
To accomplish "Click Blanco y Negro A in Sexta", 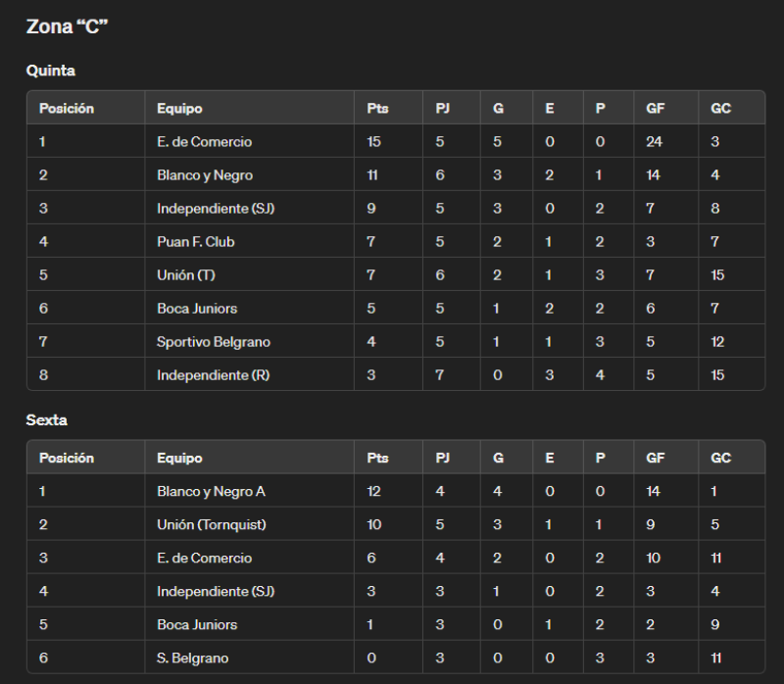I will click(x=211, y=492).
